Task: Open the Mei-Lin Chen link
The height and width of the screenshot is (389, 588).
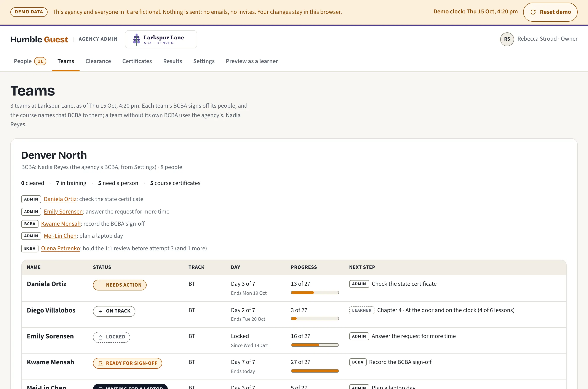Action: pyautogui.click(x=60, y=236)
